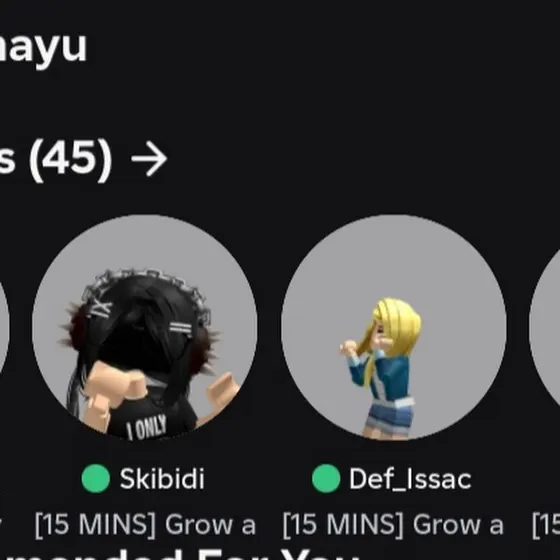Join Def_Issac's [15 MINS] Grow a game
Screen dimensions: 560x560
393,525
